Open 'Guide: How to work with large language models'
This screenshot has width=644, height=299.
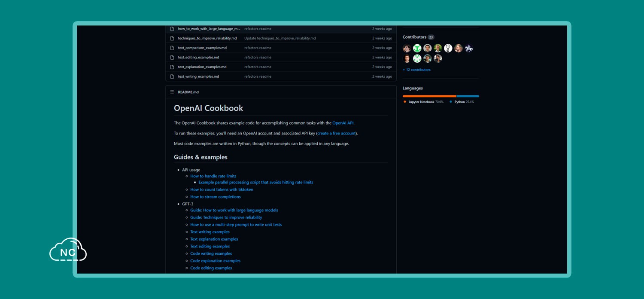click(x=234, y=210)
